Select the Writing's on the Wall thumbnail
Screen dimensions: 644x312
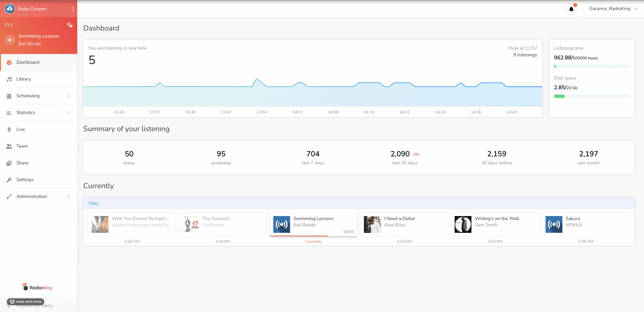point(463,224)
